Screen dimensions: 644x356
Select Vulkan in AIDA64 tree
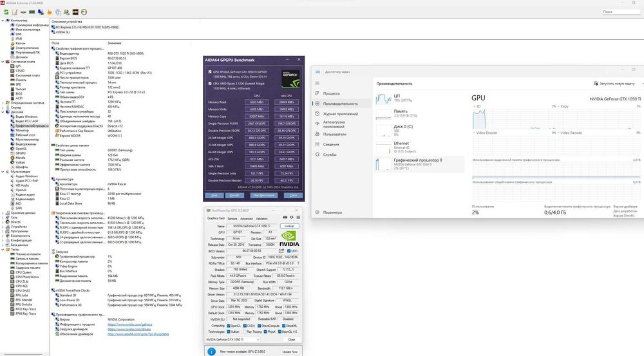[20, 162]
